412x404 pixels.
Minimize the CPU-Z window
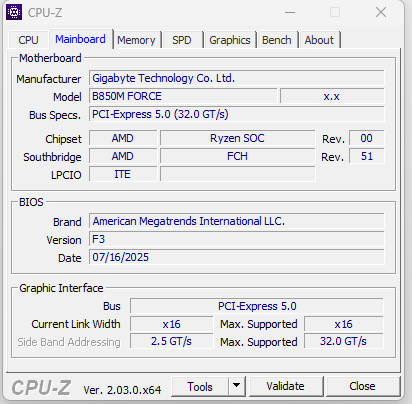[x=290, y=13]
